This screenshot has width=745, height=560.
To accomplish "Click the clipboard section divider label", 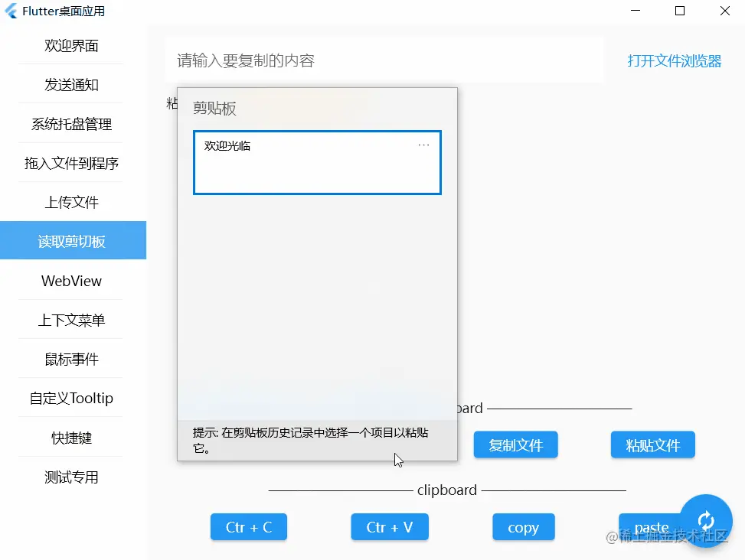I will (446, 490).
